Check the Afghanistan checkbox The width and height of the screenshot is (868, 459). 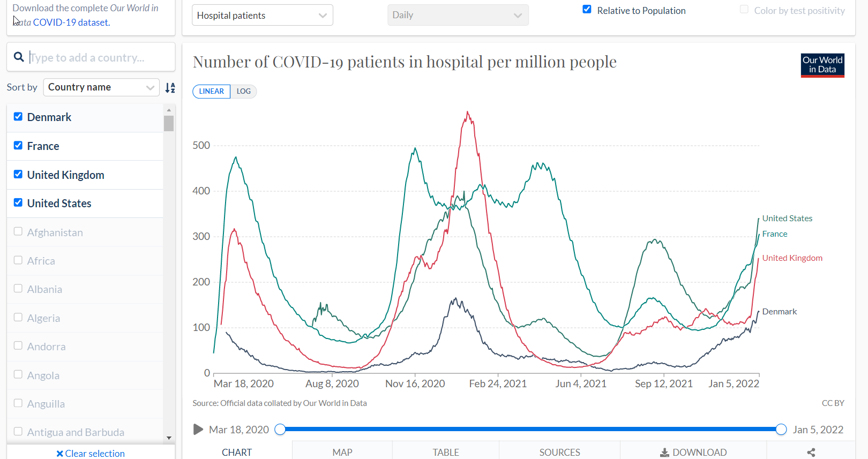click(18, 231)
